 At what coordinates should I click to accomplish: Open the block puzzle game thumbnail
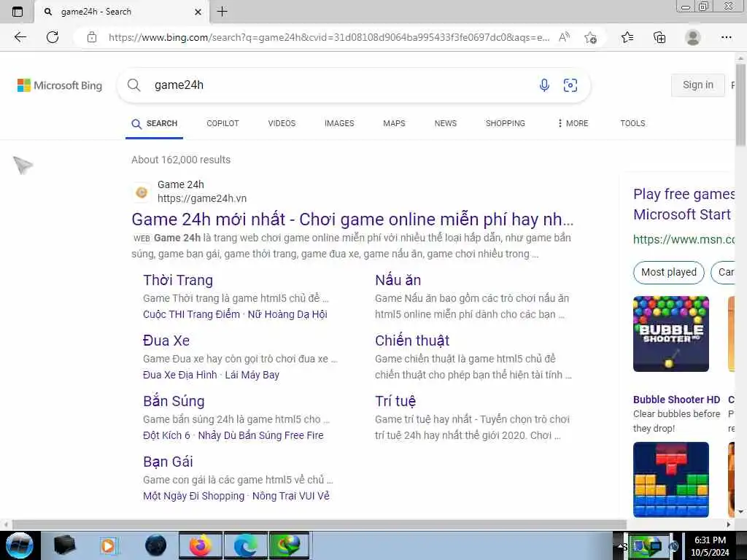coord(671,479)
